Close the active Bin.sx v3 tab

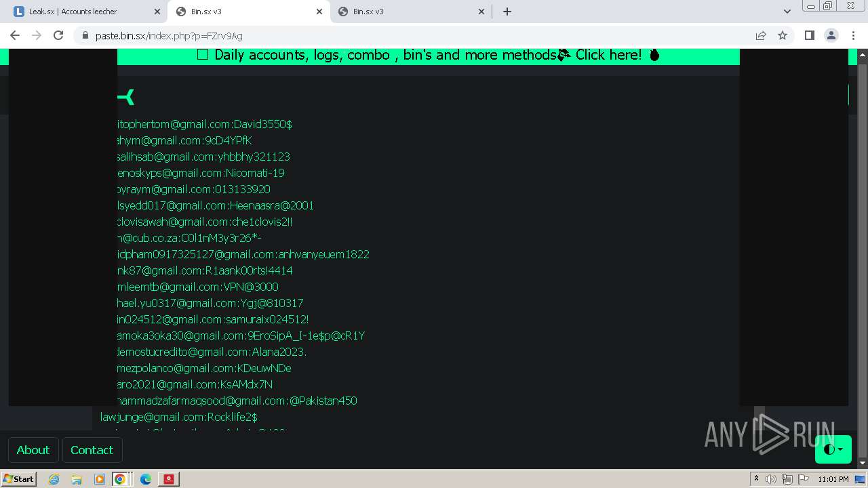[319, 12]
